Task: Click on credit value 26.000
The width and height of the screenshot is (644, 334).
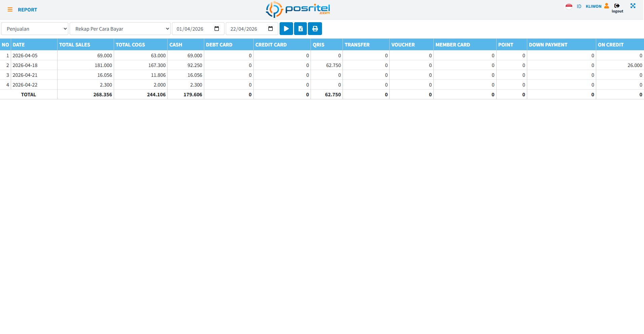Action: point(635,65)
